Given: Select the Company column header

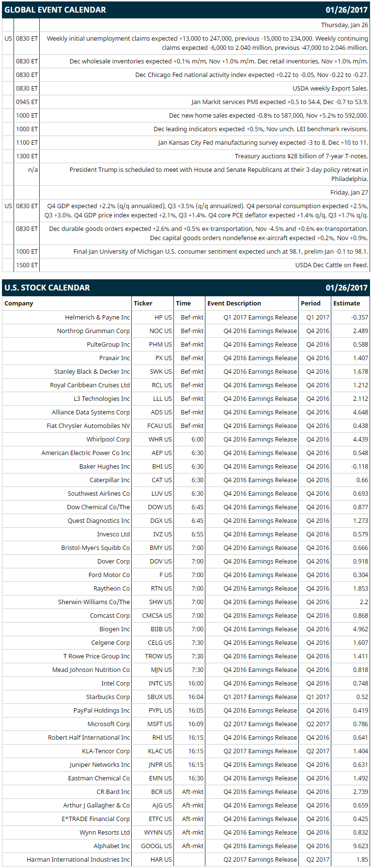Looking at the screenshot, I should pyautogui.click(x=19, y=303).
